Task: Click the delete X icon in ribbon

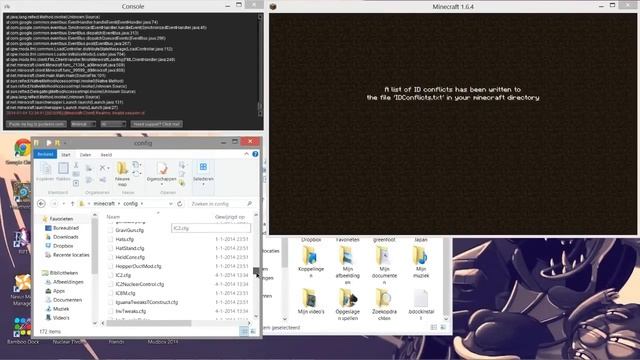Action: coord(103,168)
